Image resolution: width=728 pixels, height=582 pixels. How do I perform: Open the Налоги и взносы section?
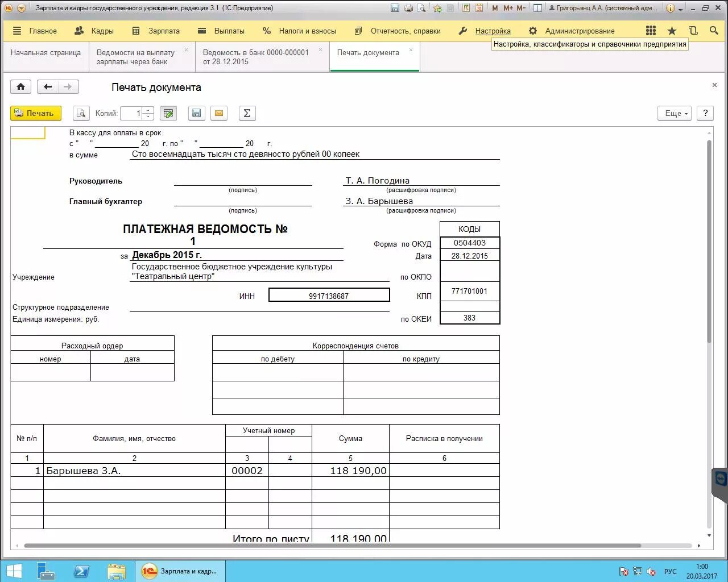tap(299, 31)
